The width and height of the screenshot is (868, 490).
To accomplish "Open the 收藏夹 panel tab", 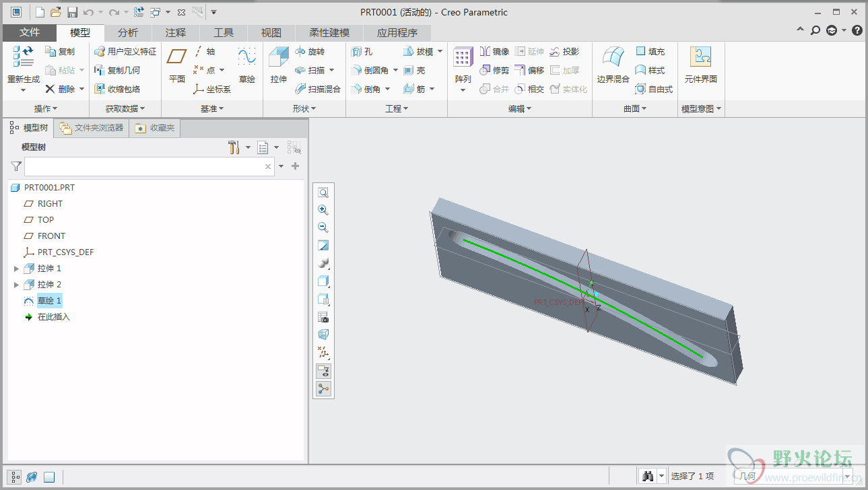I will pyautogui.click(x=155, y=128).
